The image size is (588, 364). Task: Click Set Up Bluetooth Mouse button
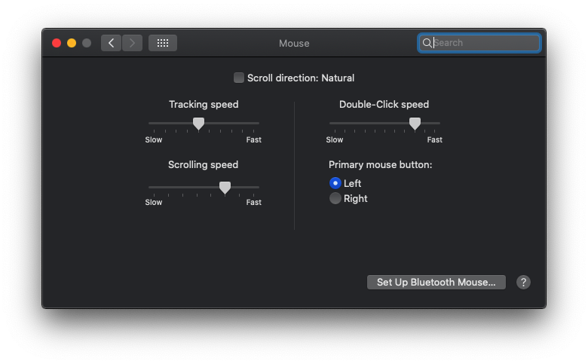[x=436, y=282]
